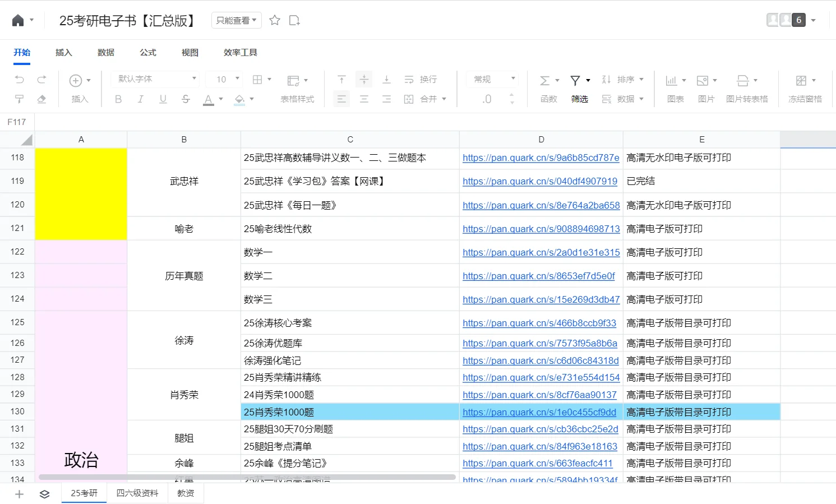Click the insert plus-circle icon
This screenshot has height=504, width=836.
tap(76, 81)
